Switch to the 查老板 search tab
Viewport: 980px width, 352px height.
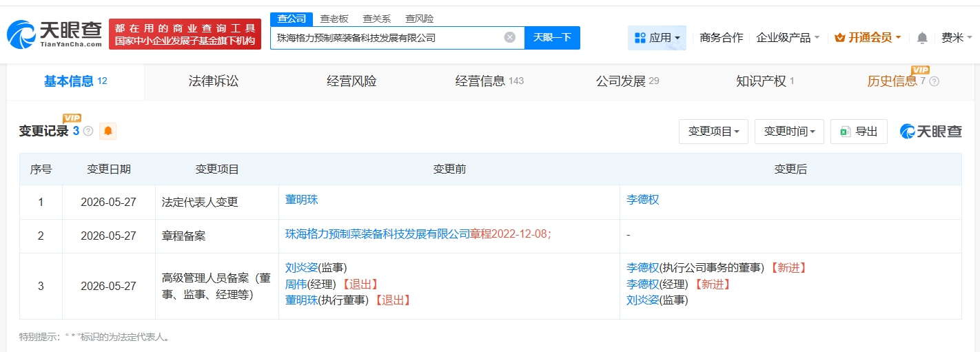334,19
